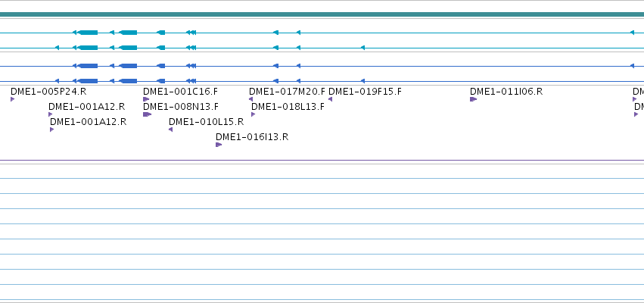Click the thick teal chromosome bar at top
Viewport: 644px width, 303px height.
[322, 14]
